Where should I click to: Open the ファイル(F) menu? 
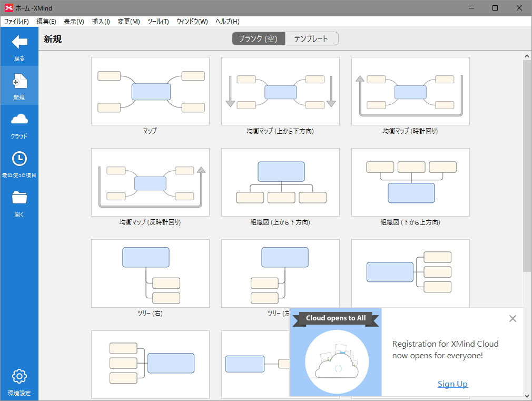point(17,22)
